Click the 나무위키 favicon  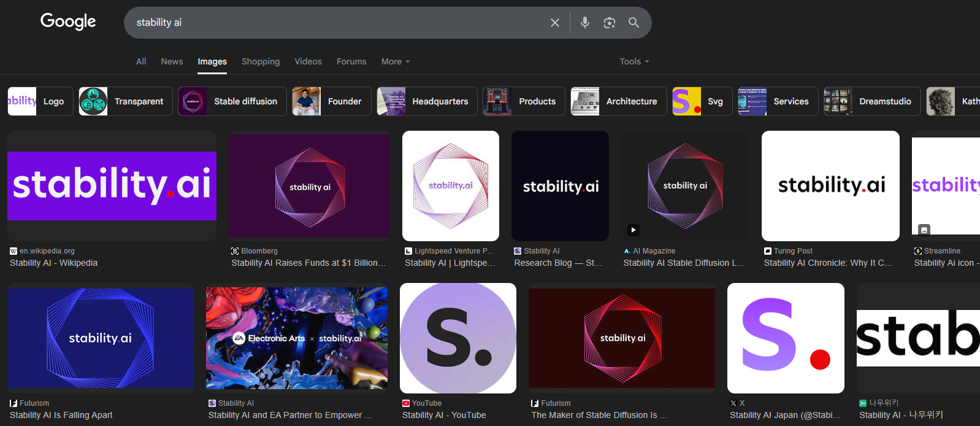pyautogui.click(x=863, y=403)
